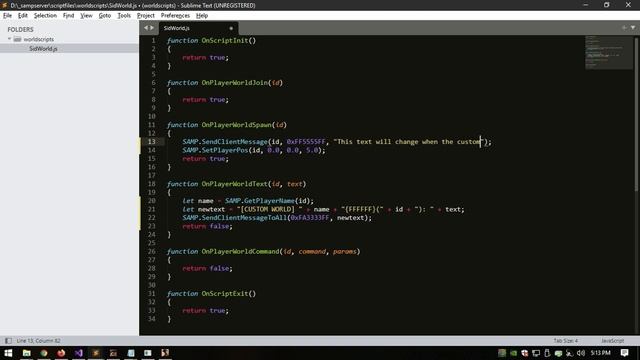
Task: Click the 0xFF5555FF color value
Action: tap(306, 142)
